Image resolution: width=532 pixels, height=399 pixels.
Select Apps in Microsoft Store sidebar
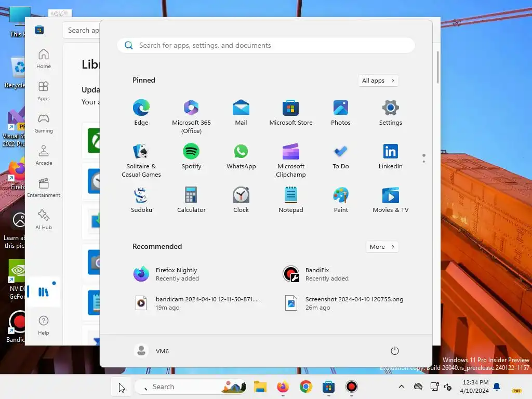44,91
